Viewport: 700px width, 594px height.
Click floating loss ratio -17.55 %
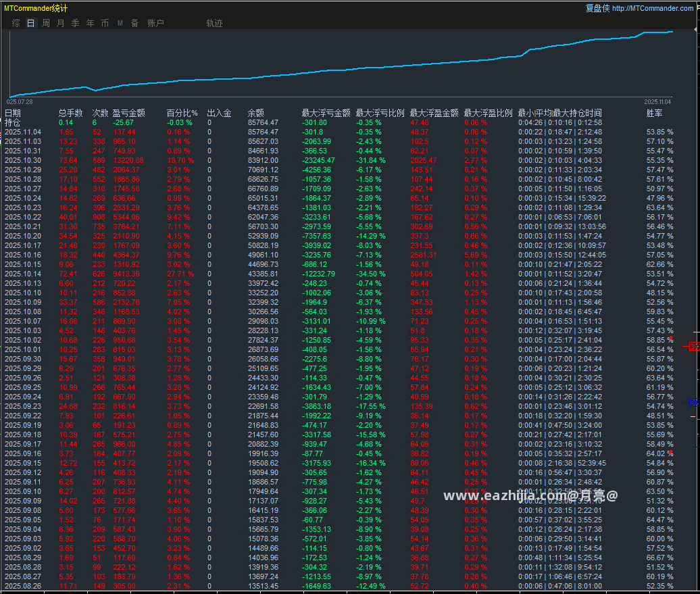(370, 406)
